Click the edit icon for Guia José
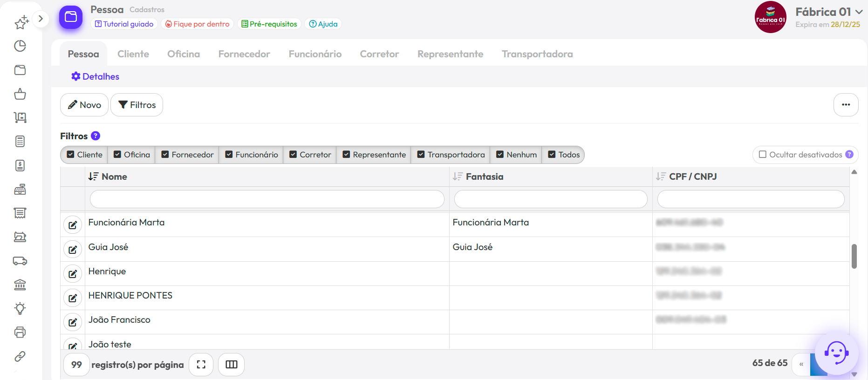Viewport: 868px width, 380px height. point(73,250)
